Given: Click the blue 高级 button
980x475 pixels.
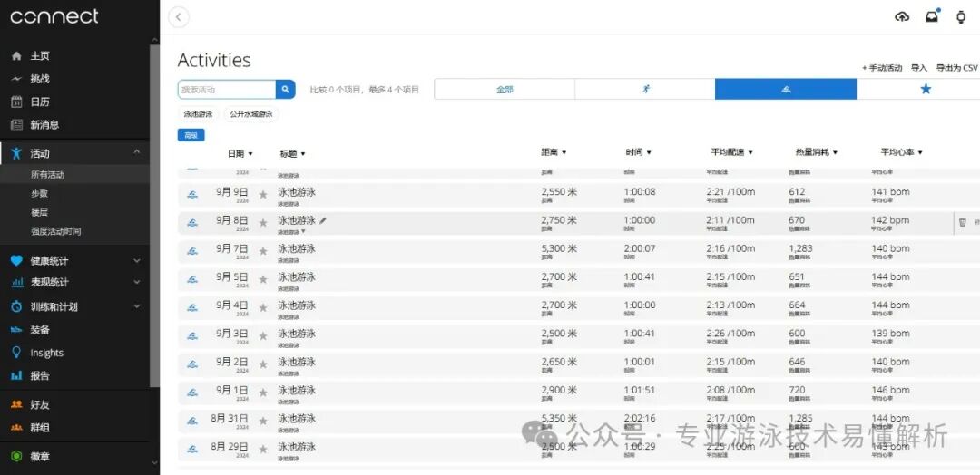Looking at the screenshot, I should (x=191, y=135).
